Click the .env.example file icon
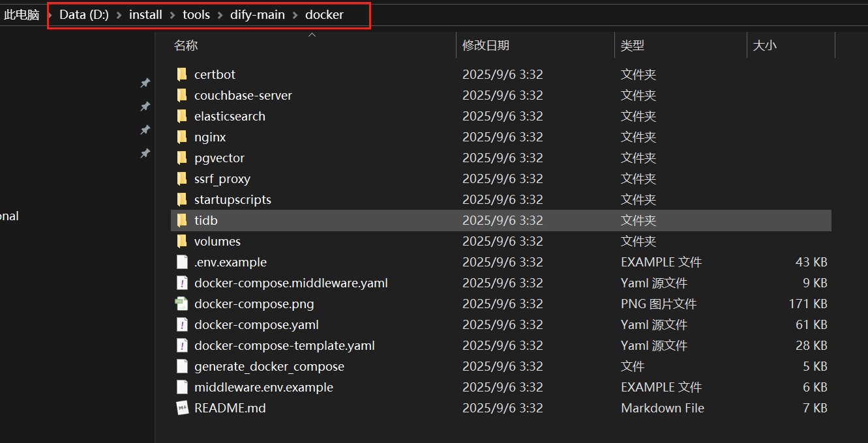This screenshot has height=443, width=868. [182, 262]
